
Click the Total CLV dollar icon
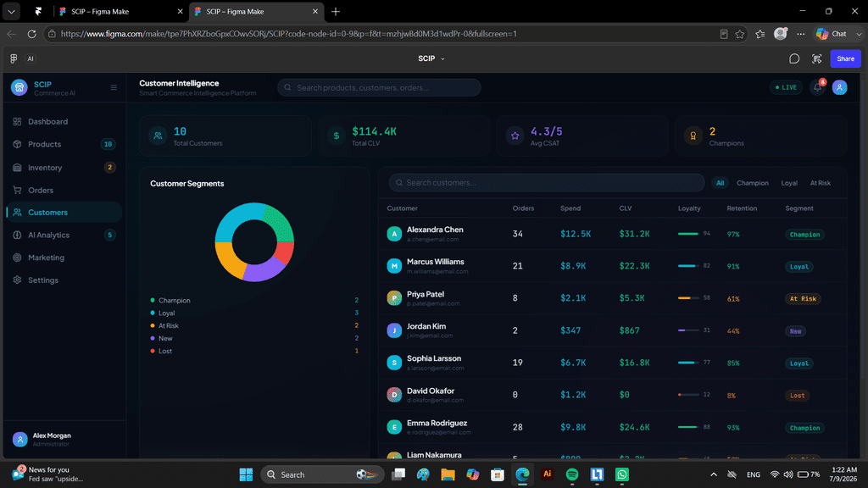pyautogui.click(x=336, y=136)
